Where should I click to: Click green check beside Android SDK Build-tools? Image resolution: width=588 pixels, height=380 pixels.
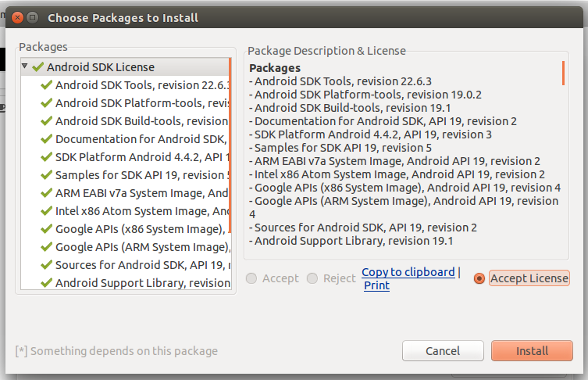point(46,121)
